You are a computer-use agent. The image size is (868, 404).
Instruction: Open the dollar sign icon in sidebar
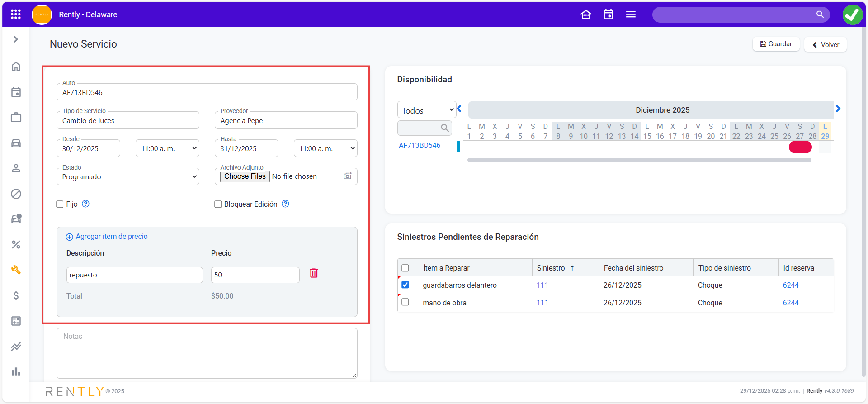coord(16,295)
